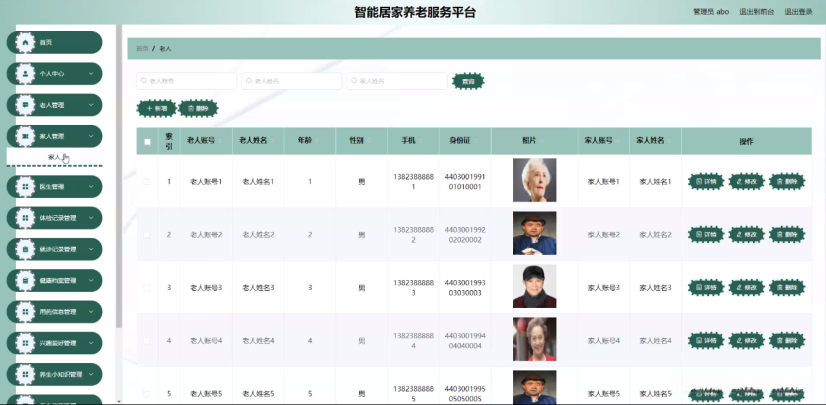
Task: Click the photo thumbnail in row 老人姓名3
Action: pyautogui.click(x=534, y=286)
